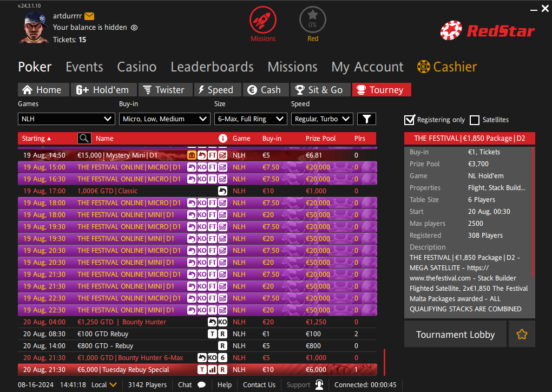Click the search magnifier in Name column
Image resolution: width=552 pixels, height=392 pixels.
[84, 139]
